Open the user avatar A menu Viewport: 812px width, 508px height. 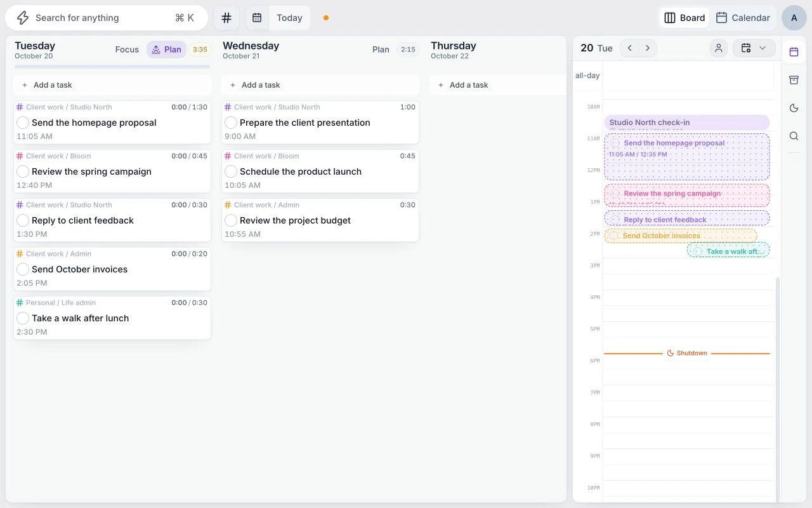[794, 18]
